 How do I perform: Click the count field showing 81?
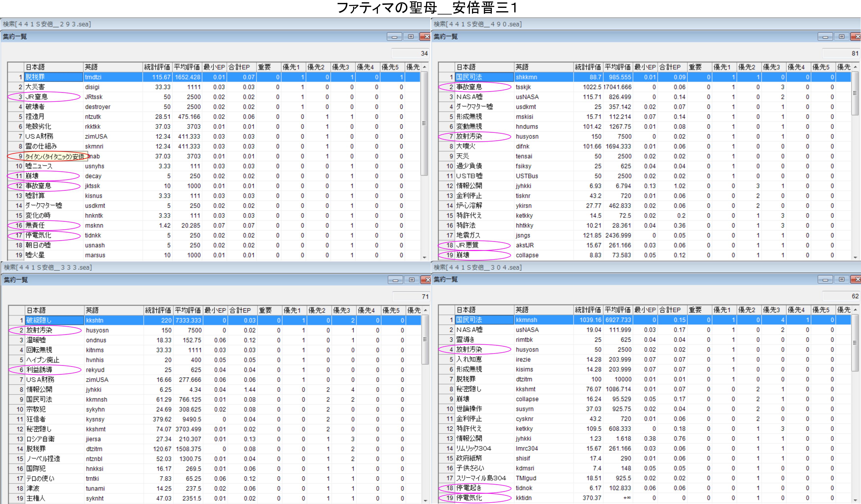(x=841, y=53)
